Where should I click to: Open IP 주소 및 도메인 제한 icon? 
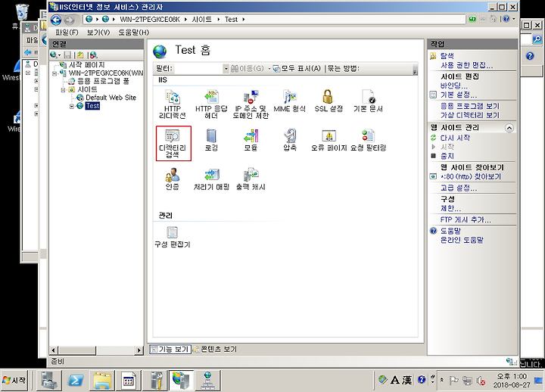point(251,104)
